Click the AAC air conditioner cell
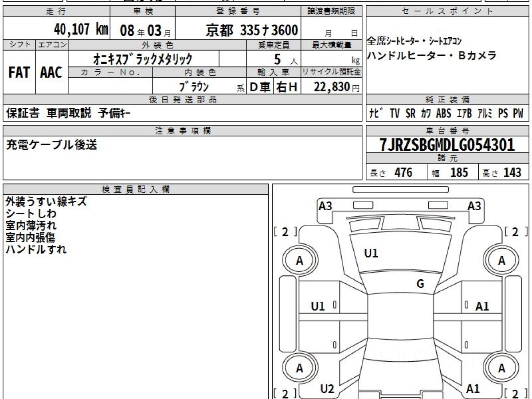This screenshot has width=532, height=399. point(51,73)
